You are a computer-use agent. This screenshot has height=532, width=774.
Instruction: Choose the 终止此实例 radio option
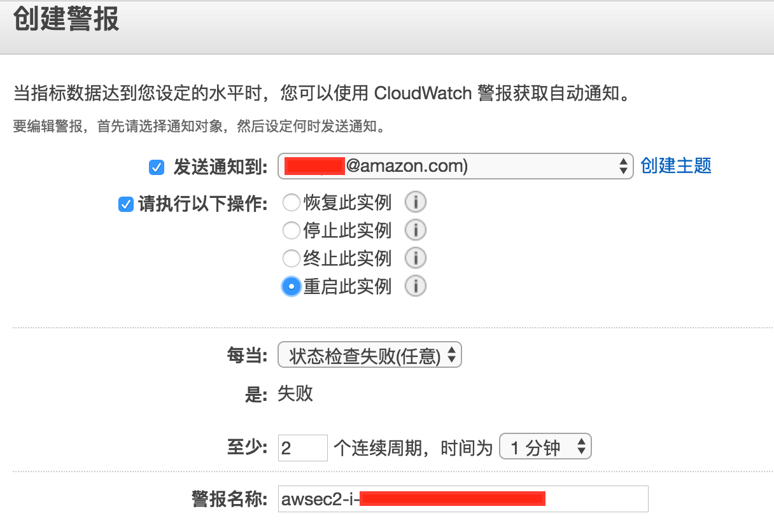291,258
